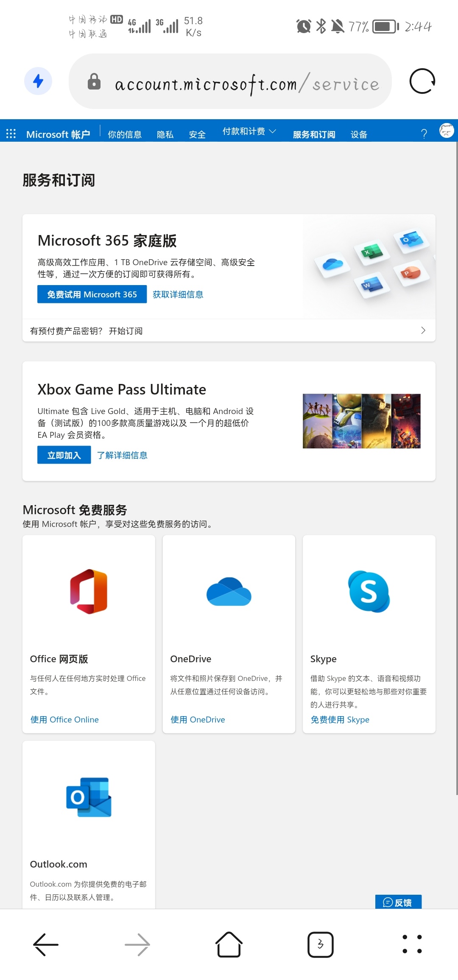
Task: Tap the Bluetooth status icon
Action: (321, 26)
